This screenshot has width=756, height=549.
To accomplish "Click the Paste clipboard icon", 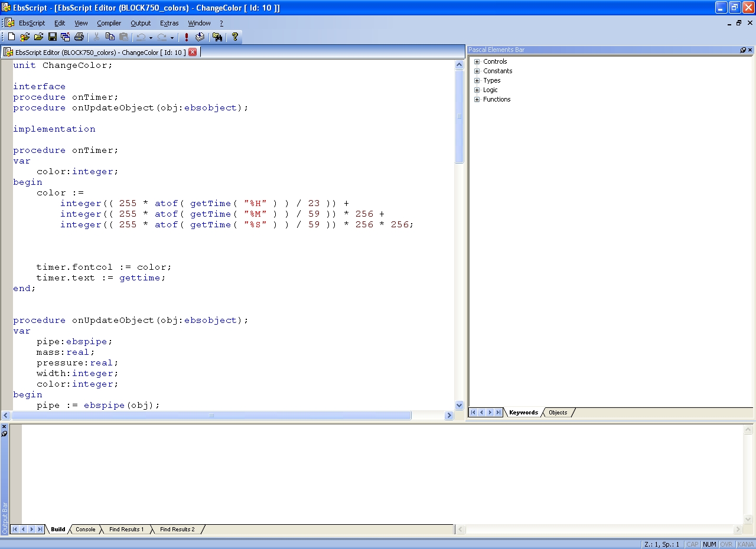I will (x=123, y=37).
